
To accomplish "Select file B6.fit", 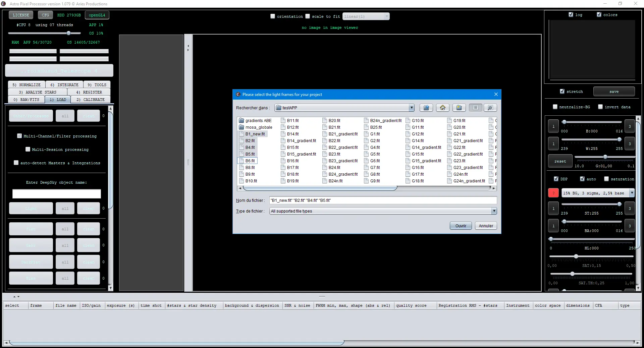I will pyautogui.click(x=247, y=161).
